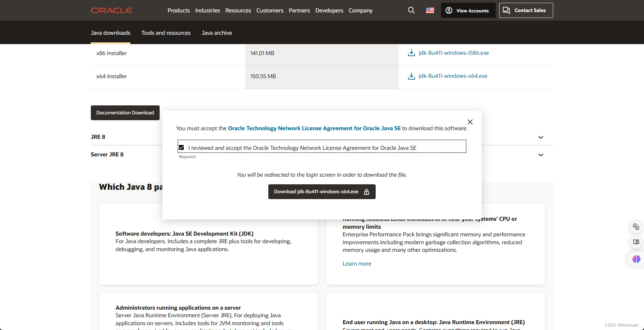
Task: Click the JRE 8 heading text
Action: (98, 137)
